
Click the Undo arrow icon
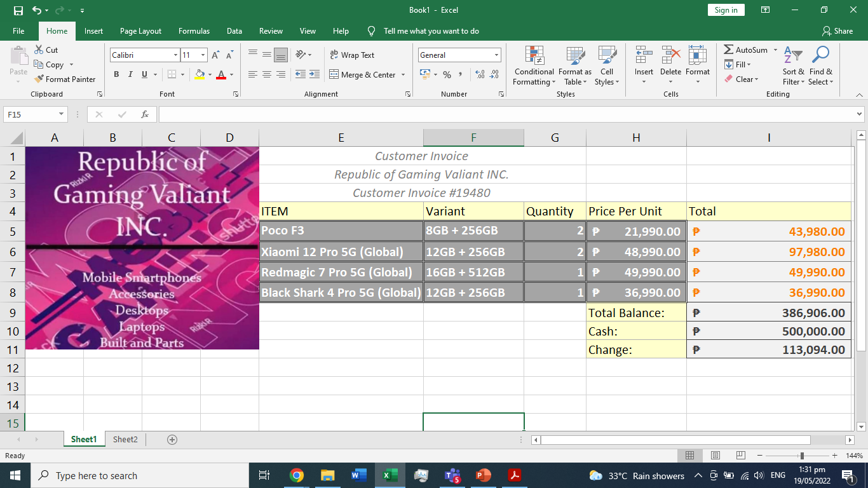[36, 10]
